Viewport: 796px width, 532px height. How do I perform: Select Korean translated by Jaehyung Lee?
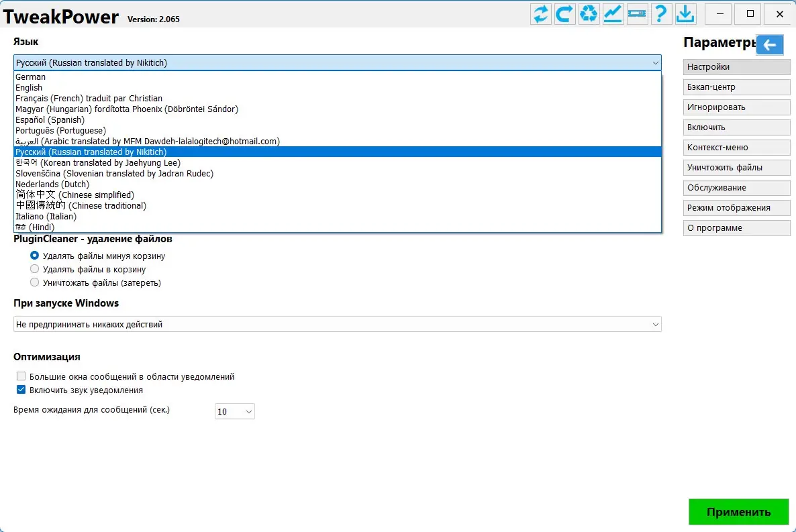tap(337, 162)
